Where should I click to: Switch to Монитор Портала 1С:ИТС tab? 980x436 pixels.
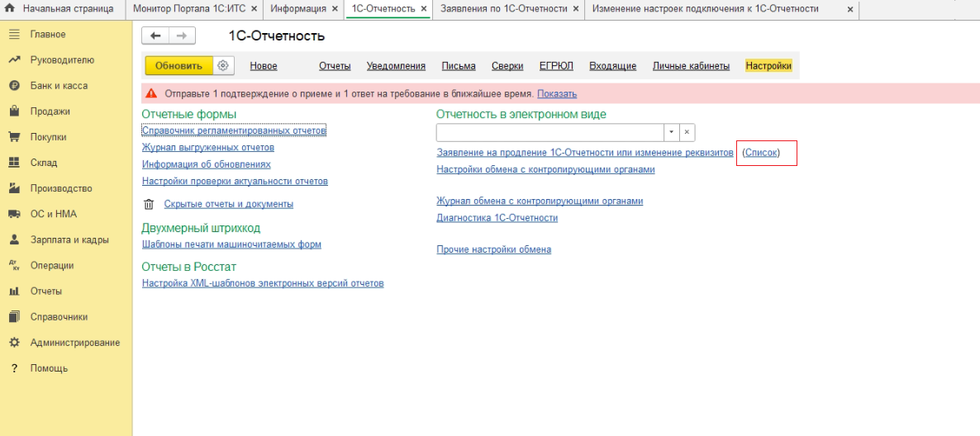(189, 9)
